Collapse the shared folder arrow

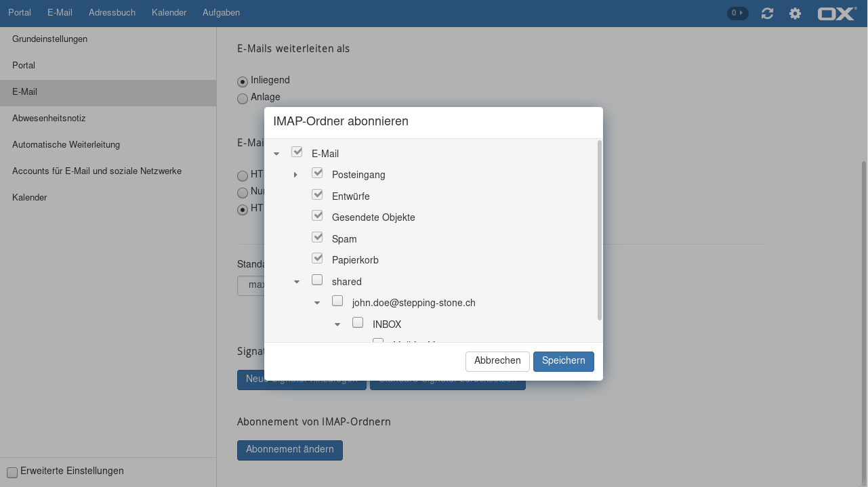[x=297, y=282]
